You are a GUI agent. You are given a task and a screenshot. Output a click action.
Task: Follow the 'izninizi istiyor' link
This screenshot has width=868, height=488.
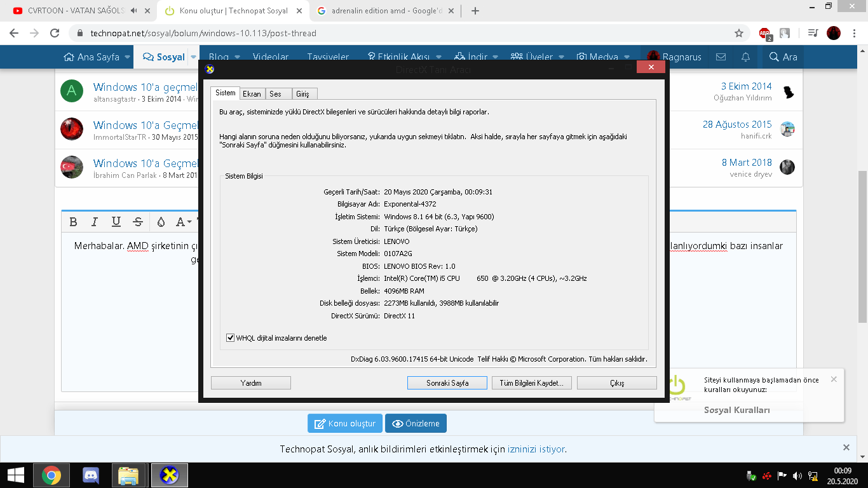(x=536, y=449)
